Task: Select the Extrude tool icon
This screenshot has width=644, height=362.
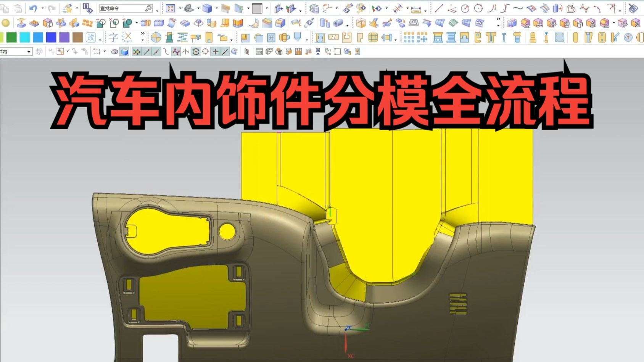Action: click(x=21, y=23)
